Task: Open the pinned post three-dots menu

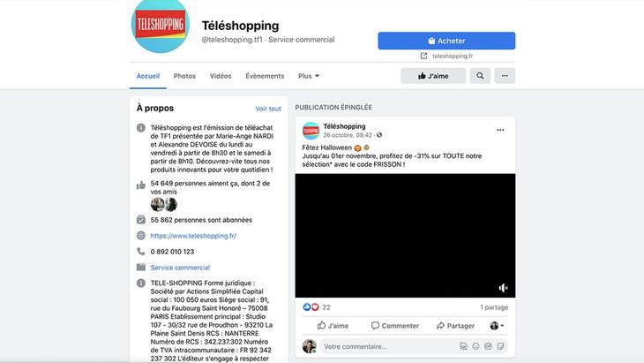Action: click(x=500, y=130)
